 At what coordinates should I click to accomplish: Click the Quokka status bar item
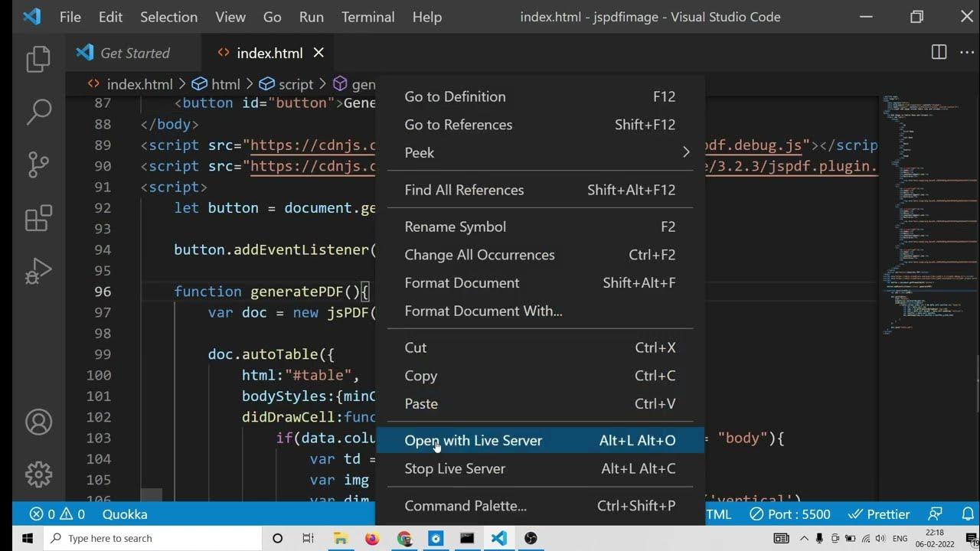click(x=125, y=514)
